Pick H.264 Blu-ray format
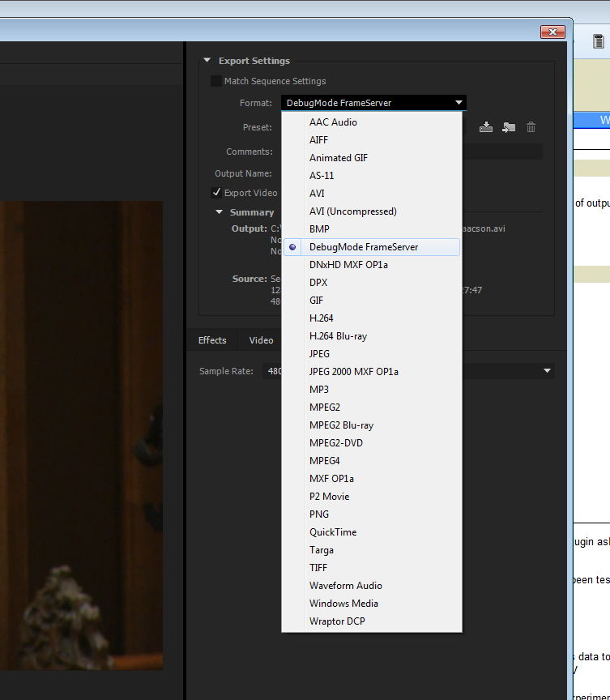This screenshot has height=700, width=610. (x=372, y=336)
